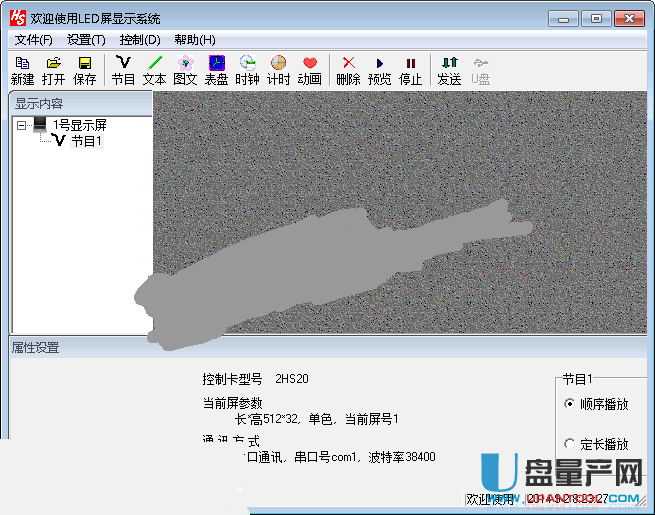Send data using 发送 icon
This screenshot has width=655, height=515.
point(449,70)
